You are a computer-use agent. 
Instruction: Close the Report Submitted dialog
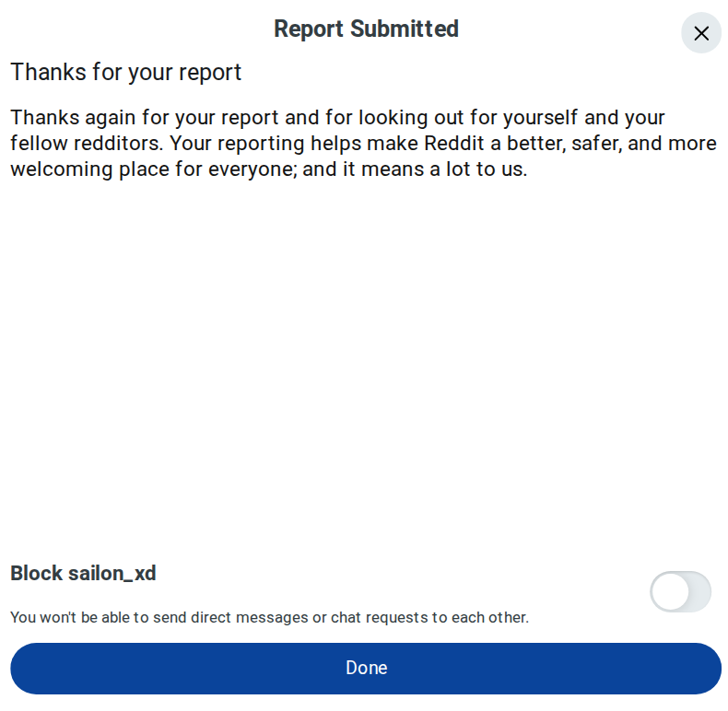point(701,33)
